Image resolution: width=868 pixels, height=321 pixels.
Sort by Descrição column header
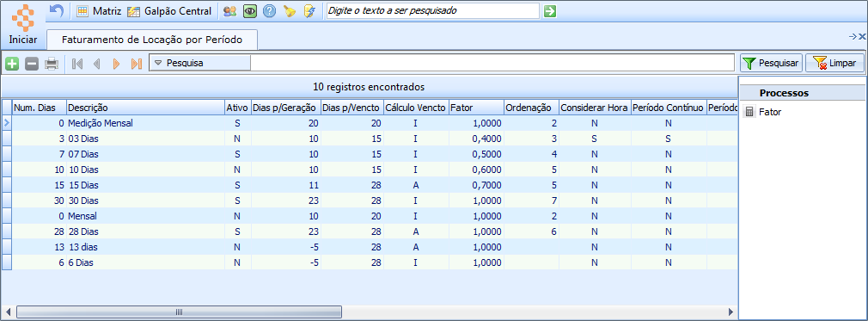coord(145,108)
